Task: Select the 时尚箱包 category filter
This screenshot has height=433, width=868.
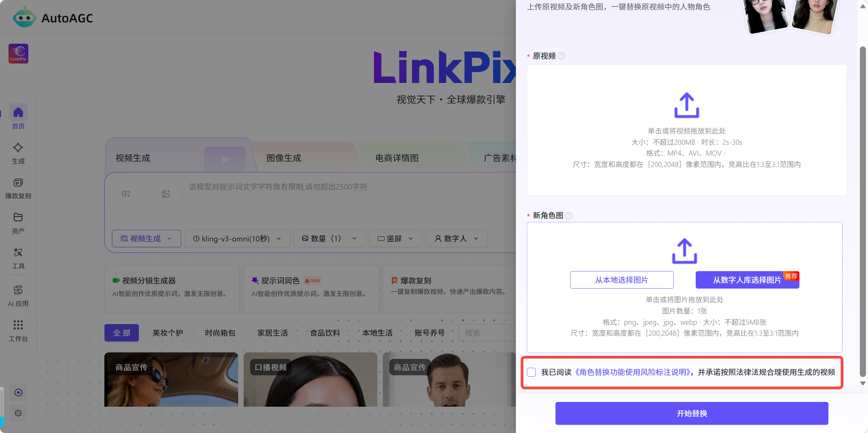Action: [x=220, y=333]
